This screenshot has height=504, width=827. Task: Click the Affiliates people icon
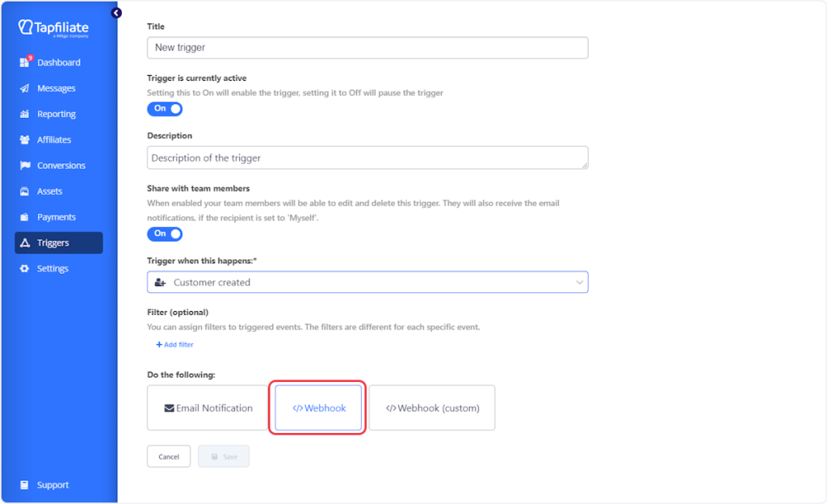[24, 140]
